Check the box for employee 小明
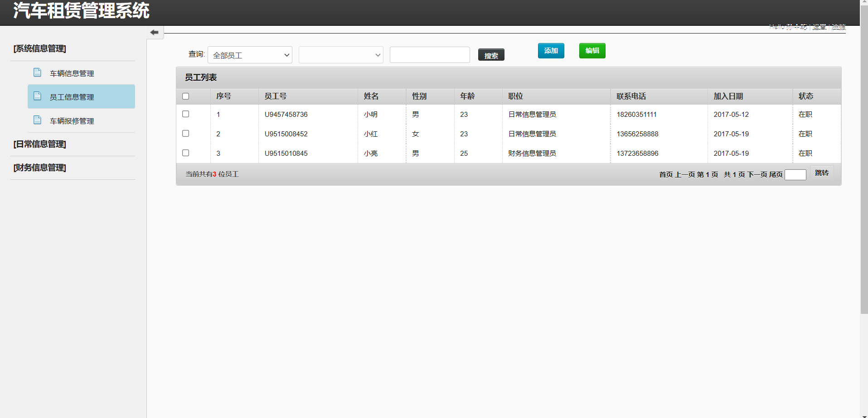868x418 pixels. click(x=185, y=114)
